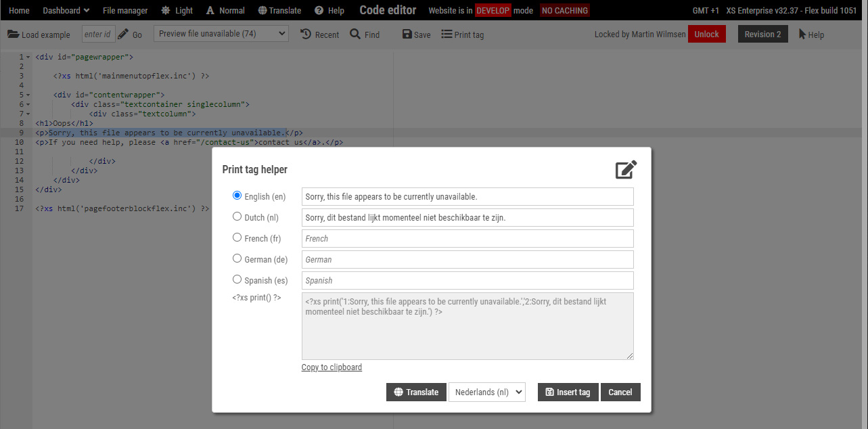The image size is (868, 429).
Task: Click the French translation input field
Action: [467, 238]
